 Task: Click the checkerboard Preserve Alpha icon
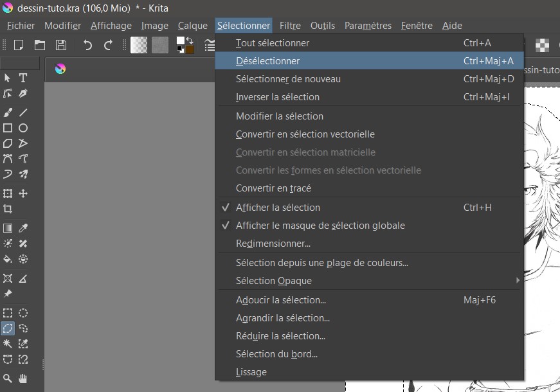point(542,46)
